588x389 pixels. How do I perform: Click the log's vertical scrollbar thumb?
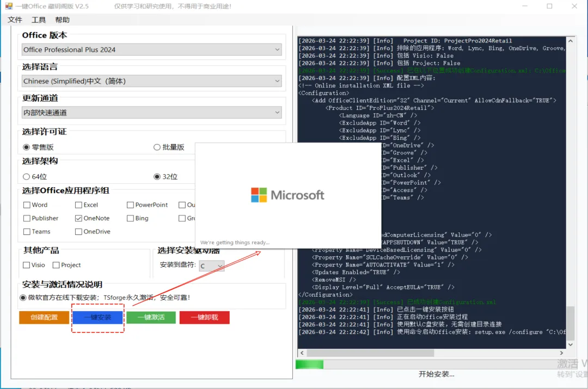coord(571,323)
